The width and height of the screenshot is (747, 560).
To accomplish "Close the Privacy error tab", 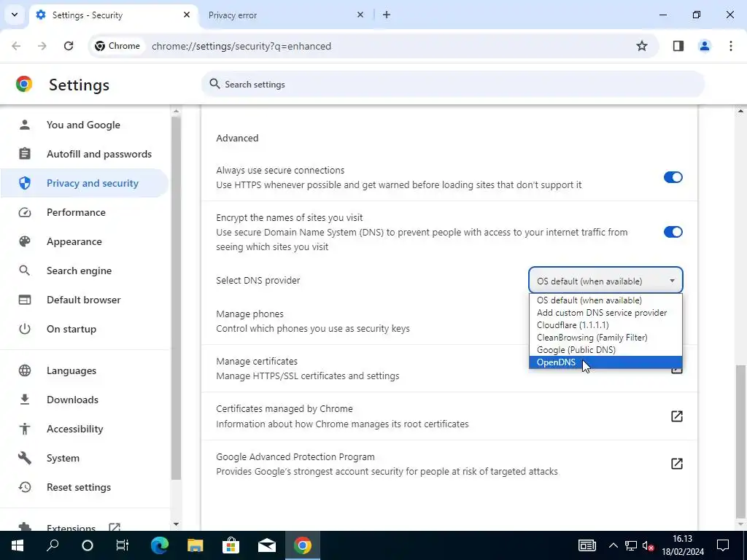I will [x=360, y=15].
